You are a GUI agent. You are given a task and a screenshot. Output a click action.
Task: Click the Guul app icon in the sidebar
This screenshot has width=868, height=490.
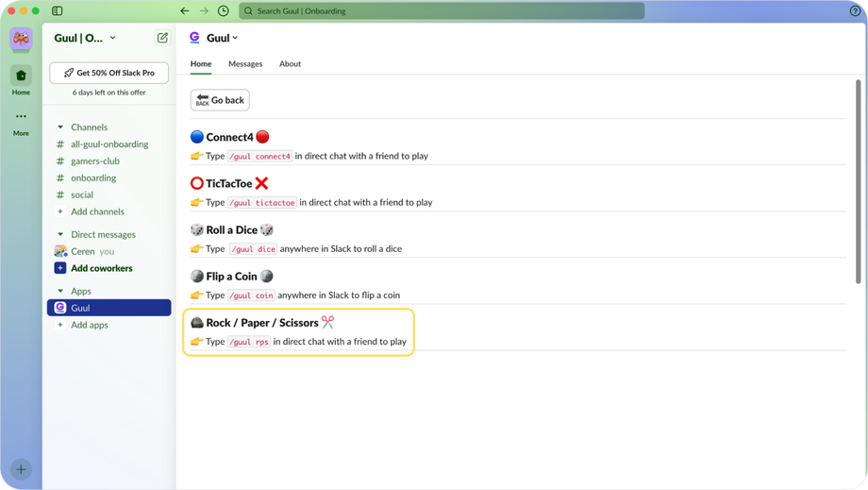coord(60,308)
